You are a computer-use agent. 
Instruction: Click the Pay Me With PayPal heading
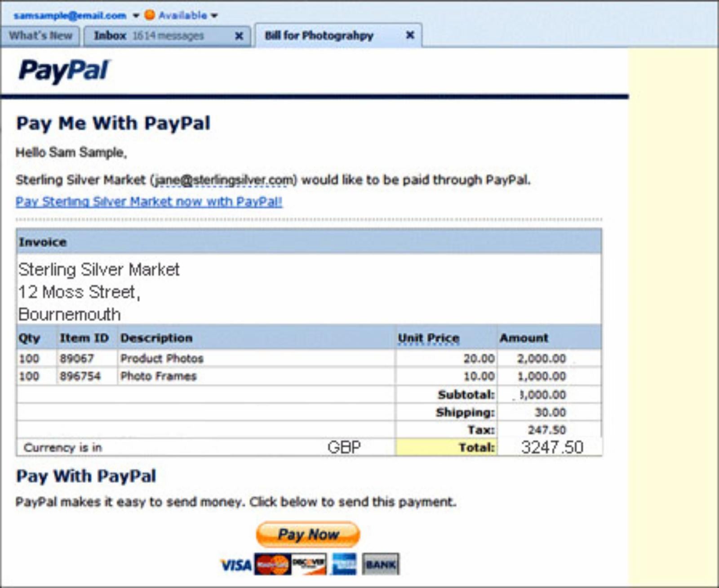(113, 123)
